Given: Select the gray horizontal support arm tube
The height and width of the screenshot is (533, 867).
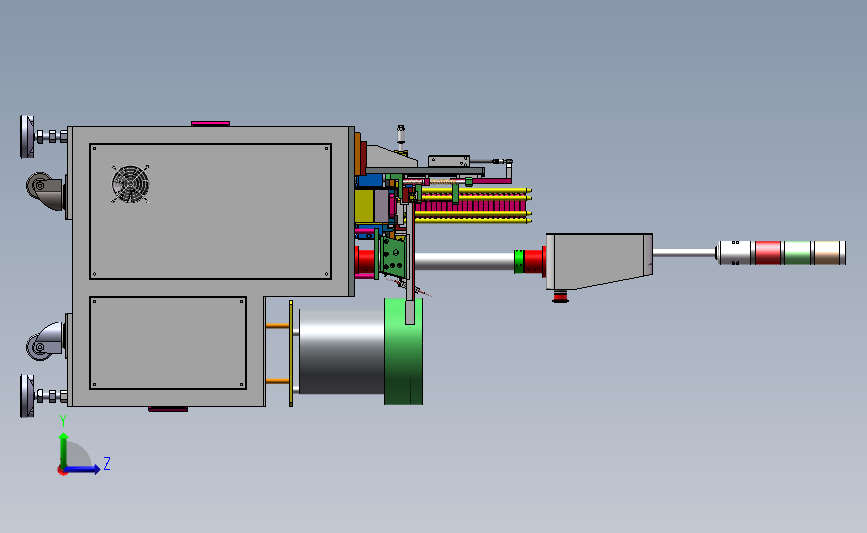Looking at the screenshot, I should (x=464, y=262).
